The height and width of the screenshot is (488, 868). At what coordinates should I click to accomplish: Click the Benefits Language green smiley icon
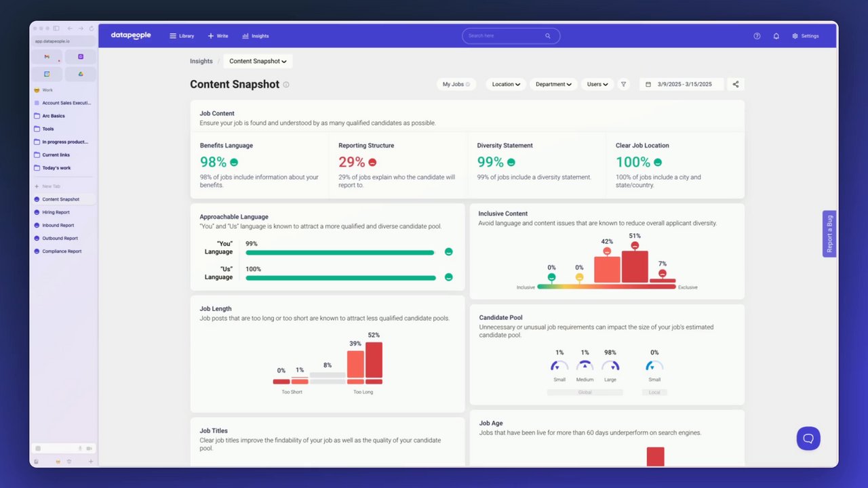click(x=234, y=163)
